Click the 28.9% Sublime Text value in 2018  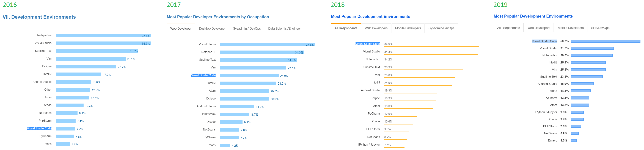pyautogui.click(x=388, y=67)
